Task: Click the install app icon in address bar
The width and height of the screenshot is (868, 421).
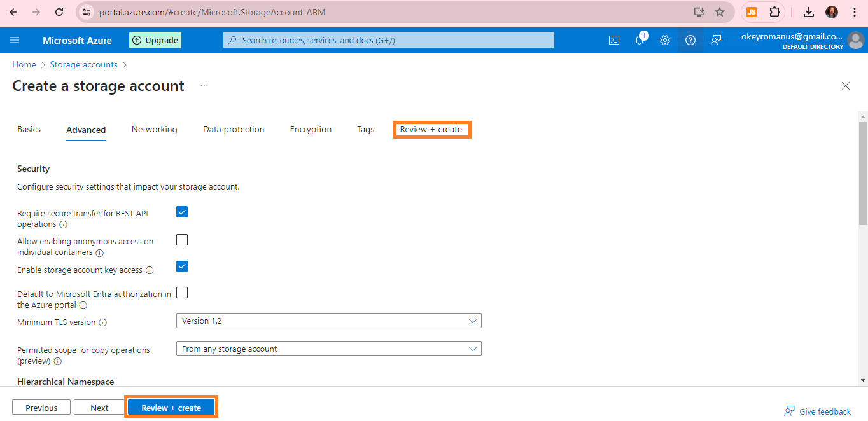Action: coord(699,12)
